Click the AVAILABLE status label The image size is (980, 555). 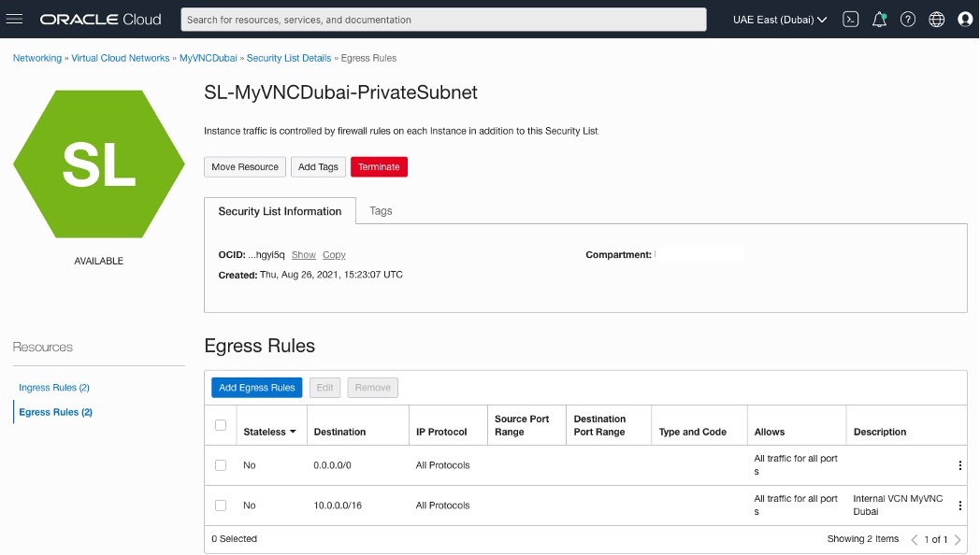(x=99, y=261)
